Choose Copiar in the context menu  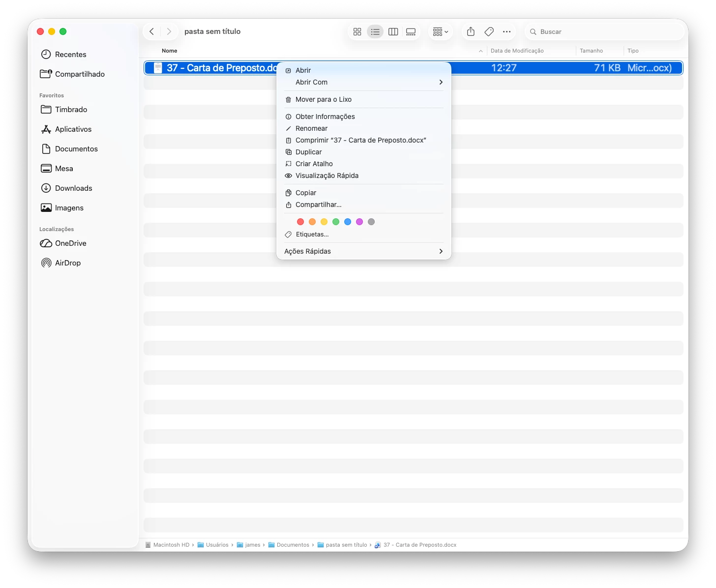pos(364,193)
